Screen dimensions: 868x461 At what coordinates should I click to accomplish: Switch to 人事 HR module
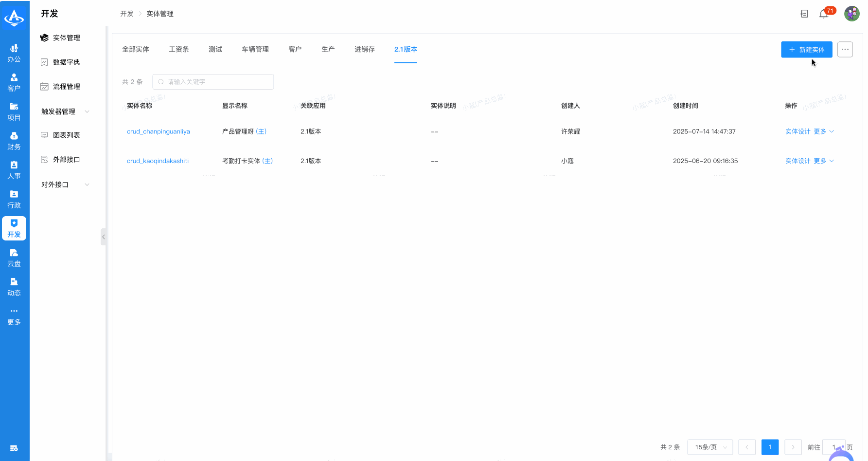tap(14, 170)
